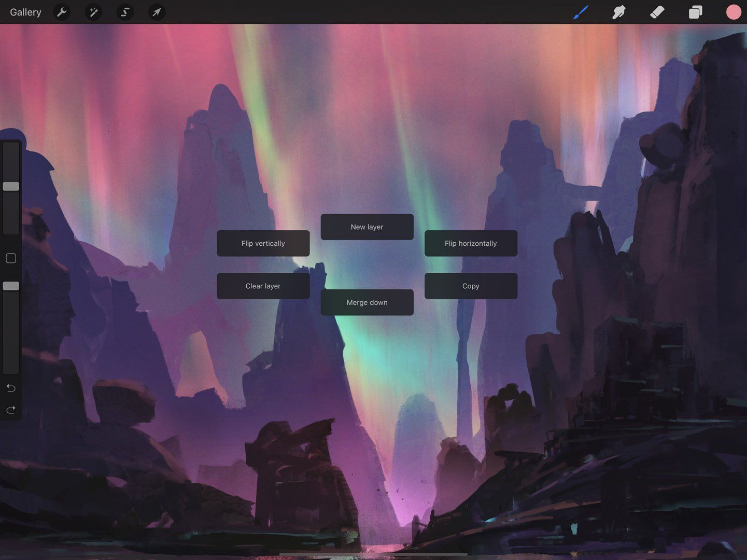Select the Brush tool
The width and height of the screenshot is (747, 560).
581,12
